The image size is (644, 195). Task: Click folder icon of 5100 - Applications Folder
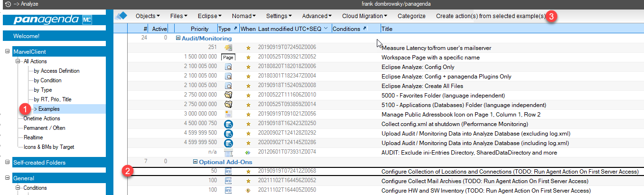[228, 105]
